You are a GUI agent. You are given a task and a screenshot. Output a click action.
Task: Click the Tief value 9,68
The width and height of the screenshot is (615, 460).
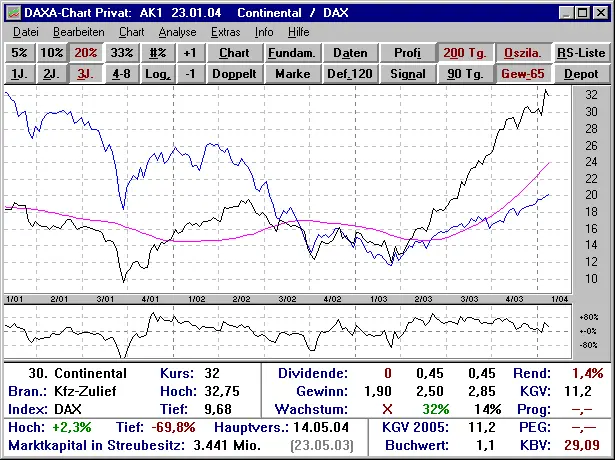(218, 409)
